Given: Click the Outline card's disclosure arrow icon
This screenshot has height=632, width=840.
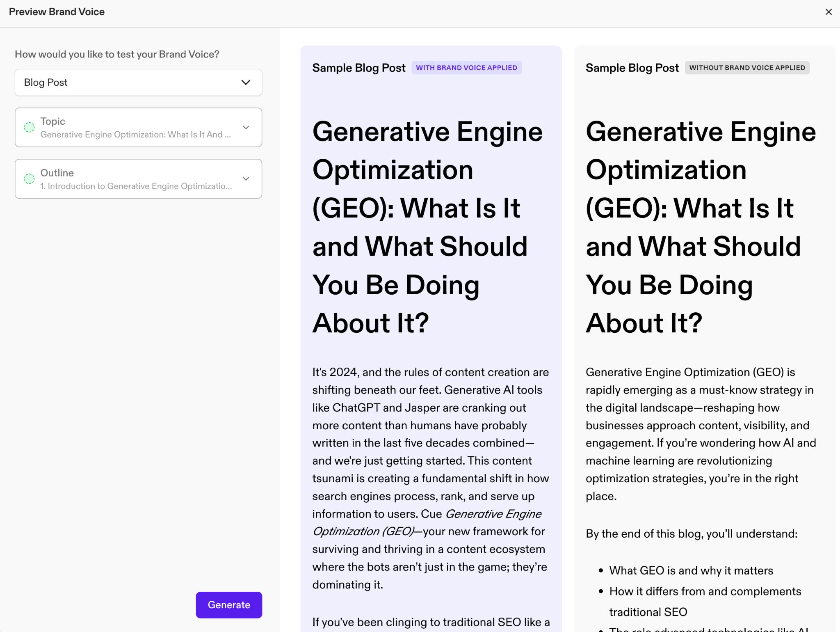Looking at the screenshot, I should click(246, 179).
